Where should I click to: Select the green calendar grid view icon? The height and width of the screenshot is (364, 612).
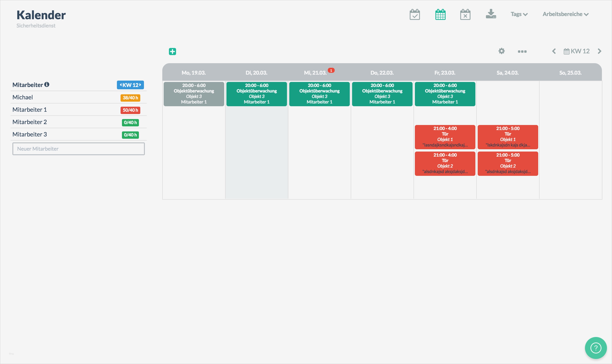440,15
